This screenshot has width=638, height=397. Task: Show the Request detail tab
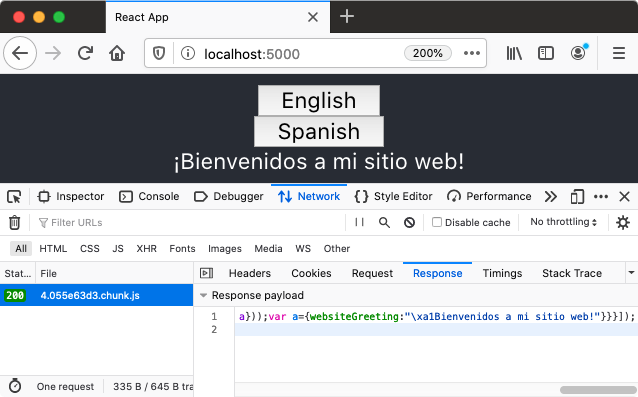pyautogui.click(x=372, y=273)
